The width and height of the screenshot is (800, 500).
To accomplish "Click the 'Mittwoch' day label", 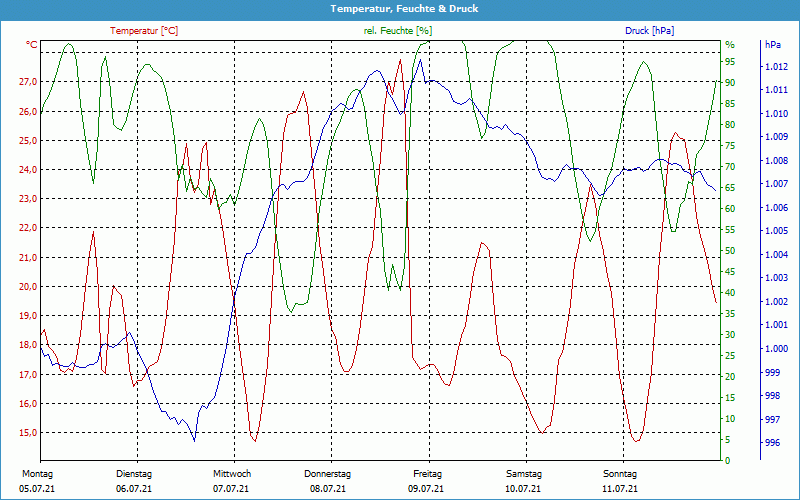I will click(232, 474).
